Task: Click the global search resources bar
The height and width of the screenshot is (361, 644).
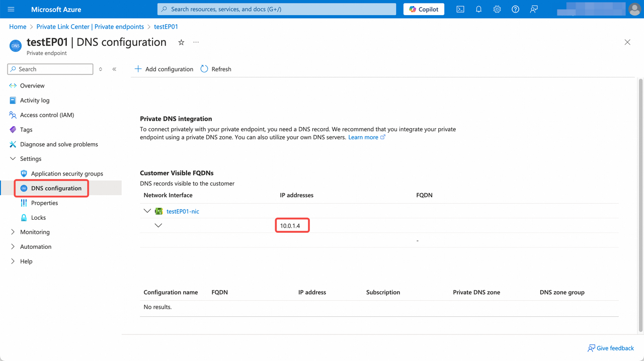Action: [276, 9]
